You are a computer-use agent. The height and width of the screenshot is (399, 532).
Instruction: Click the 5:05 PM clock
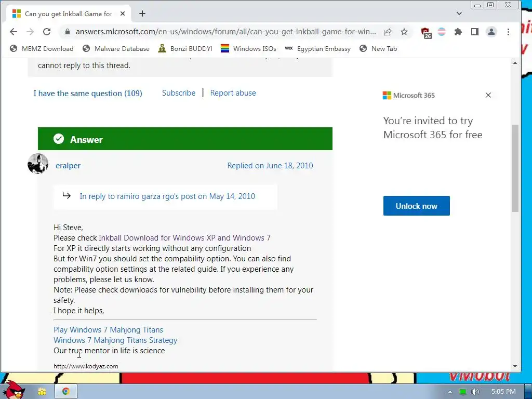click(503, 392)
